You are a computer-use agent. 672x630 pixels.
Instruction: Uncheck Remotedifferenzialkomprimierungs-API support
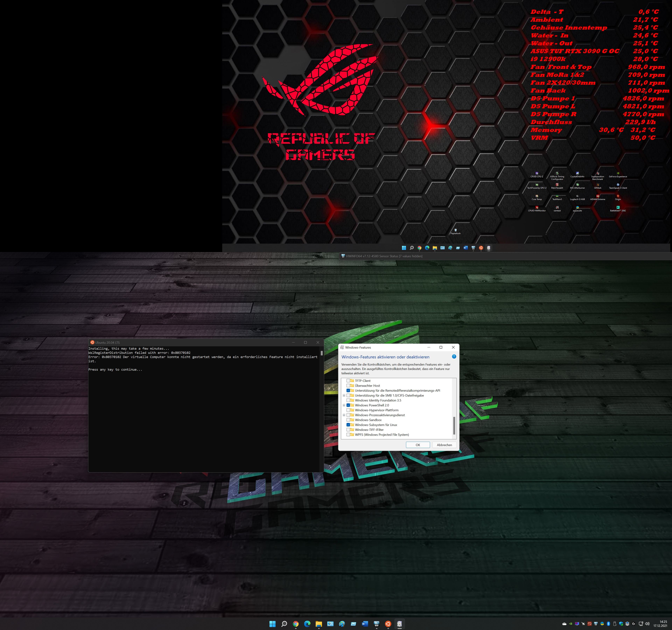tap(348, 390)
